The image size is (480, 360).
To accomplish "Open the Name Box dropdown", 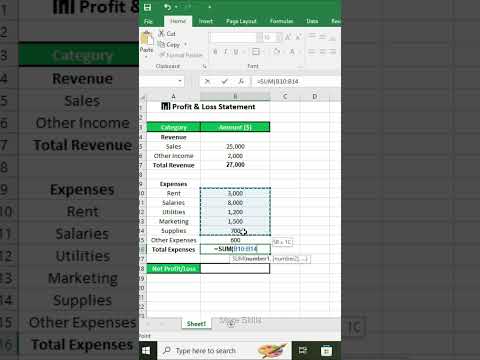I will click(x=180, y=81).
